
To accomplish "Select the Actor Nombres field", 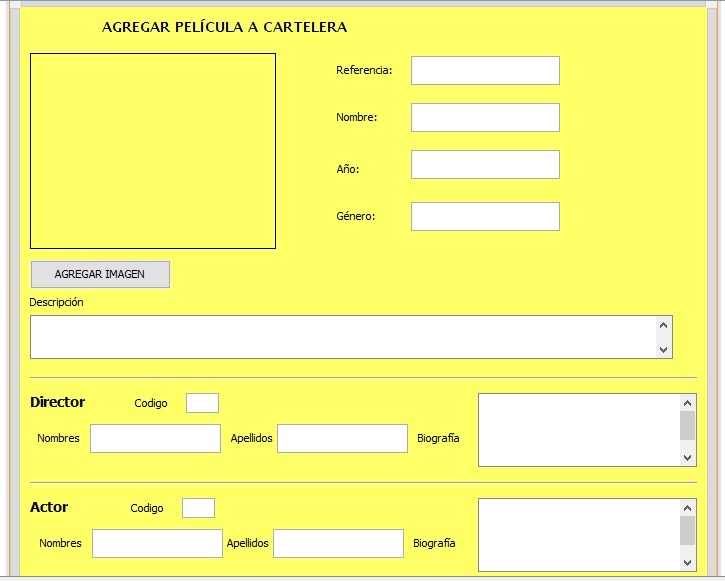I will [157, 544].
